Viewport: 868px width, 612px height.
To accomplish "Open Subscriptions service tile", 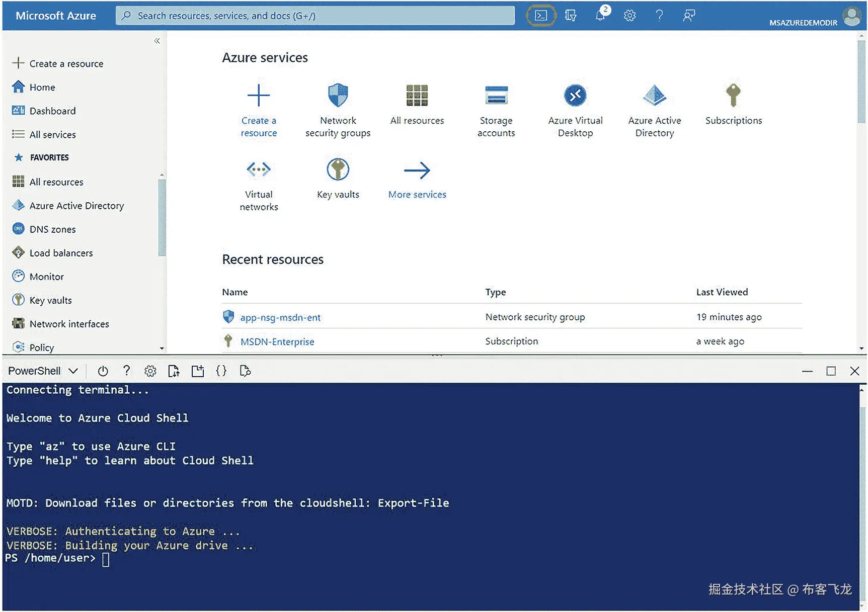I will click(x=734, y=105).
